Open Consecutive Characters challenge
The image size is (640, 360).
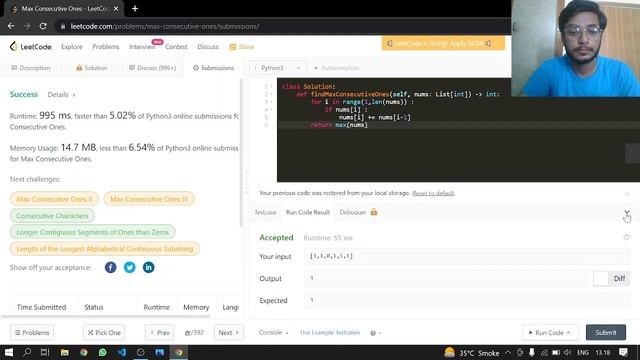[52, 216]
